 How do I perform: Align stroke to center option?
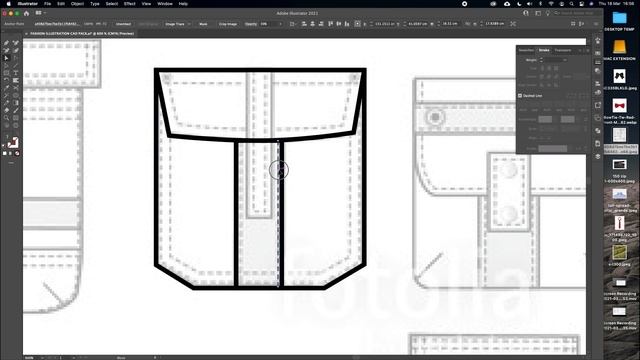click(542, 85)
